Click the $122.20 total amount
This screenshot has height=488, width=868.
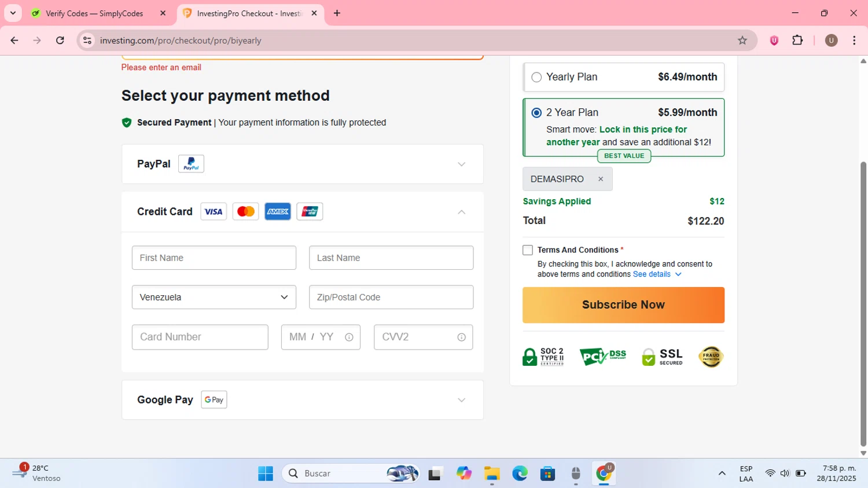(705, 221)
